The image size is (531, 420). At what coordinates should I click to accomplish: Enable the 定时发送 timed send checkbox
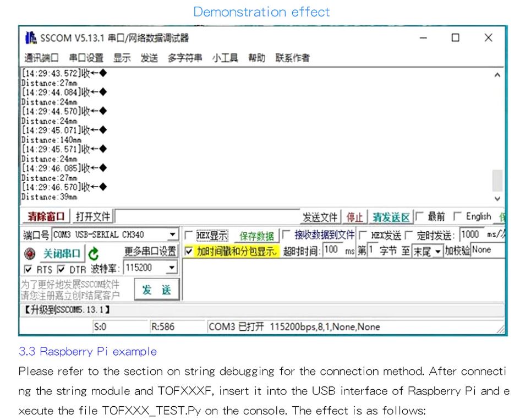(409, 235)
